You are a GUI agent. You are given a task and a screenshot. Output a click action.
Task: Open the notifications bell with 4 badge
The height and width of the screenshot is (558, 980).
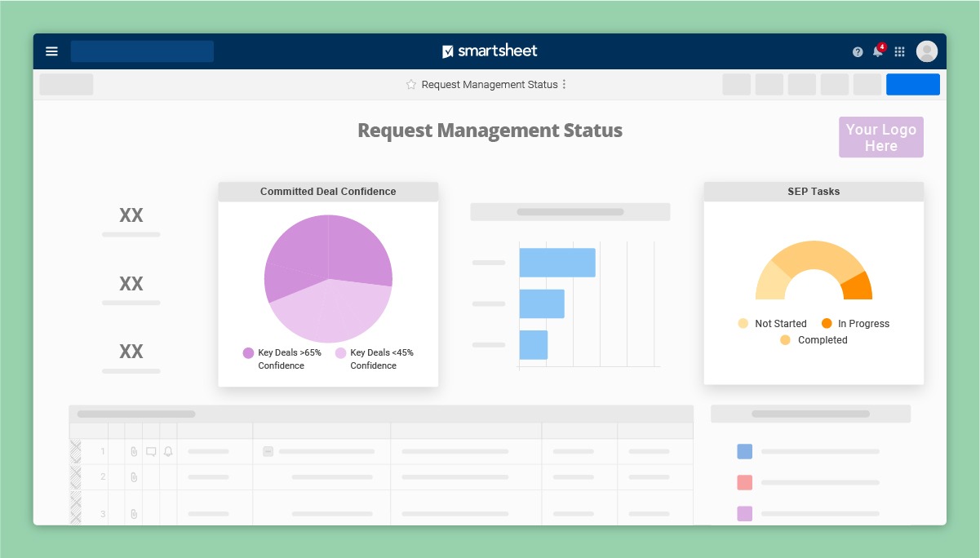[878, 51]
